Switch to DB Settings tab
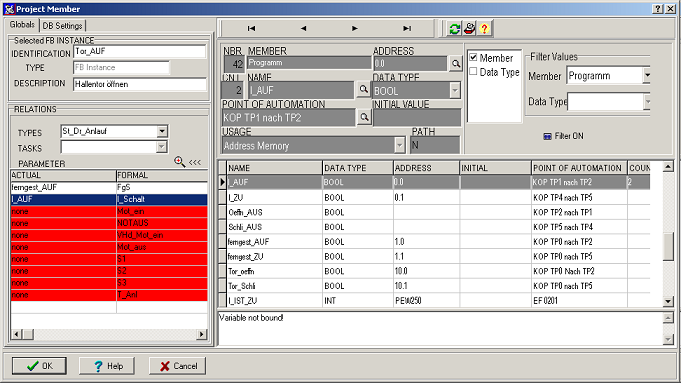This screenshot has height=383, width=681. (x=63, y=26)
